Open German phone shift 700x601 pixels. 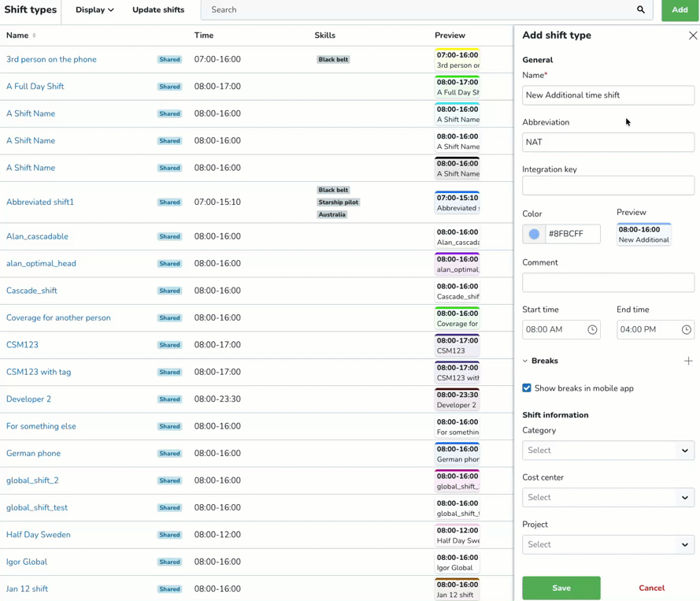click(x=34, y=453)
